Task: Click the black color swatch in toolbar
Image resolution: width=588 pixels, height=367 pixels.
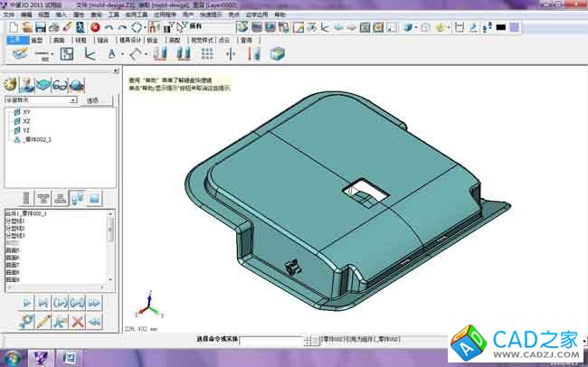Action: pyautogui.click(x=500, y=28)
